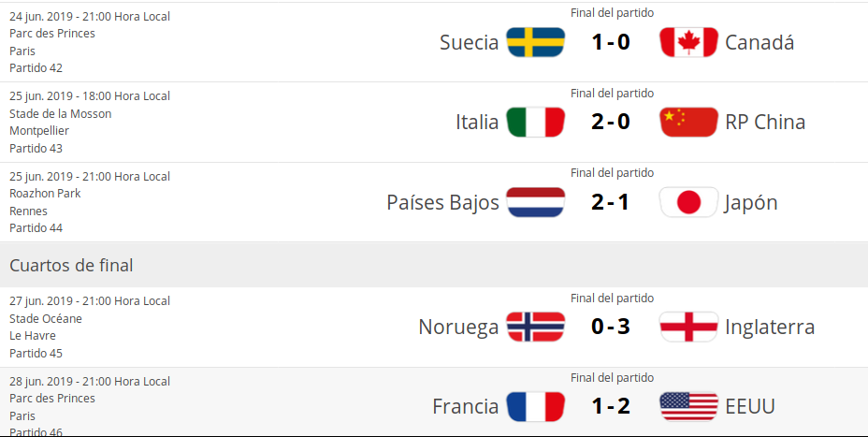Click the Canada flag icon

[x=688, y=42]
